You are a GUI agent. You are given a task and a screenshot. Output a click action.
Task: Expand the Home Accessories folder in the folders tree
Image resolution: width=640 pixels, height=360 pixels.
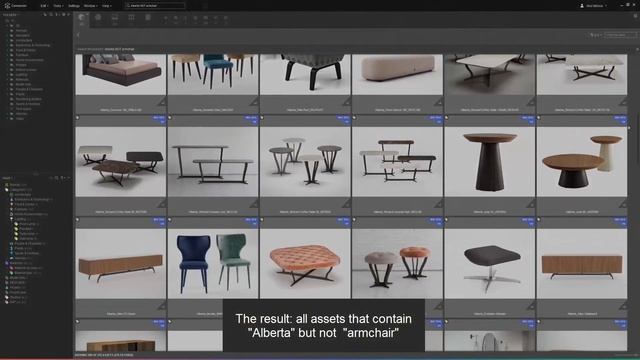pyautogui.click(x=7, y=60)
